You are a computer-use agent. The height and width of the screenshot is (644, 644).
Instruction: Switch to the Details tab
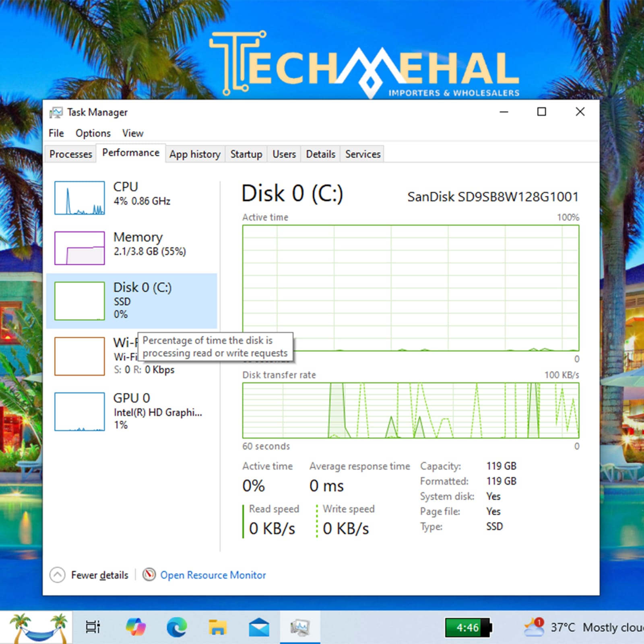(321, 154)
